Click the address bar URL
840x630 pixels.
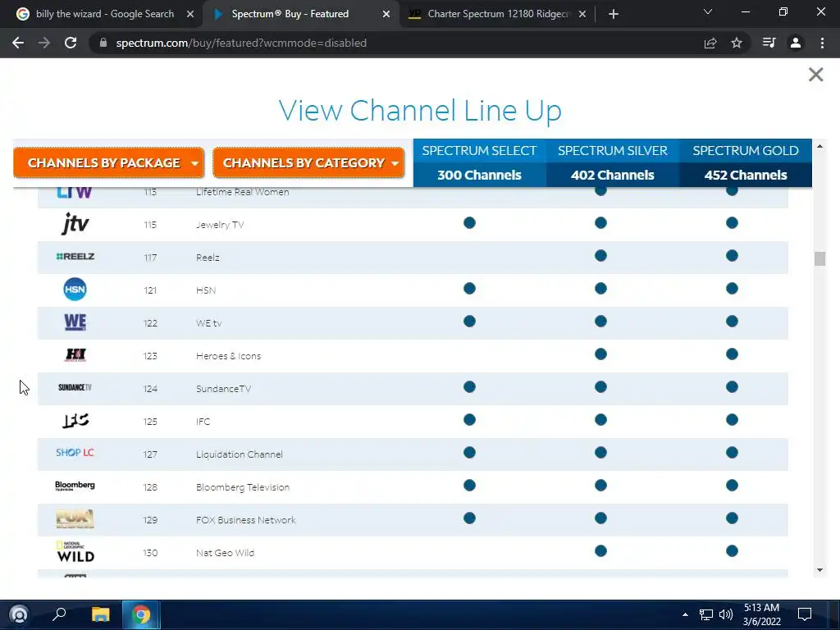(x=241, y=43)
